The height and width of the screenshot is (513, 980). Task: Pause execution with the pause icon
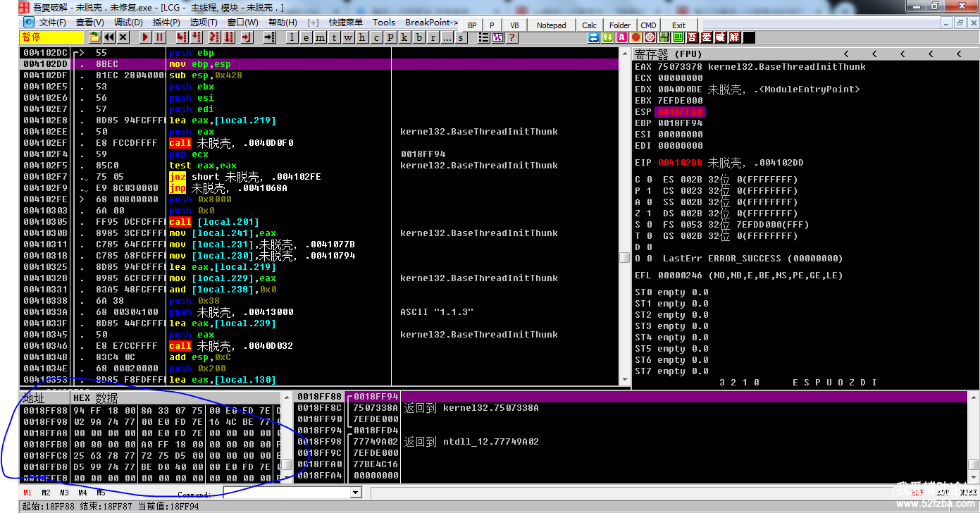159,37
